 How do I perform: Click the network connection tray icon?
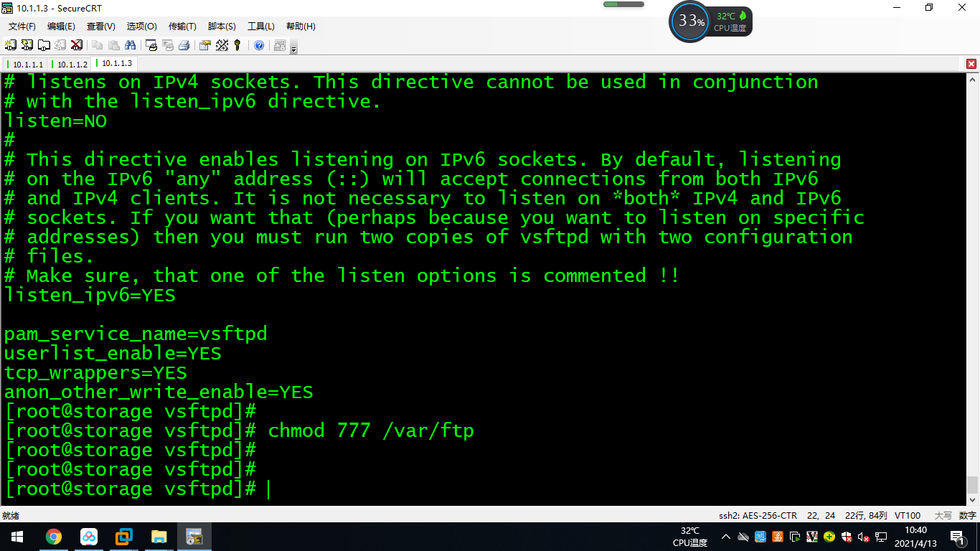881,537
